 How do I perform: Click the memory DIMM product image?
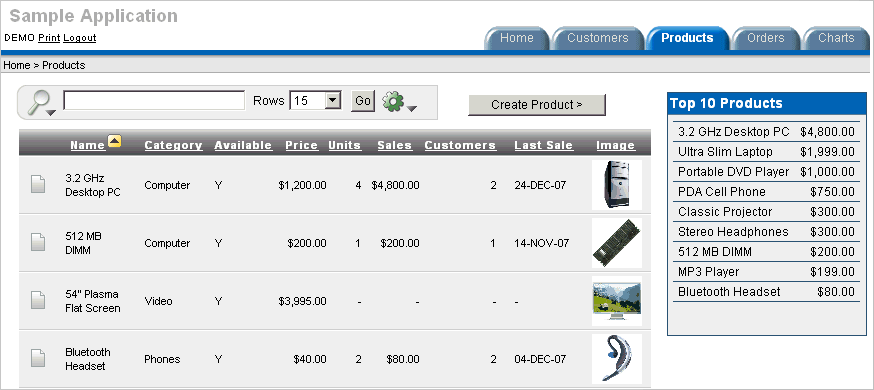pyautogui.click(x=616, y=242)
